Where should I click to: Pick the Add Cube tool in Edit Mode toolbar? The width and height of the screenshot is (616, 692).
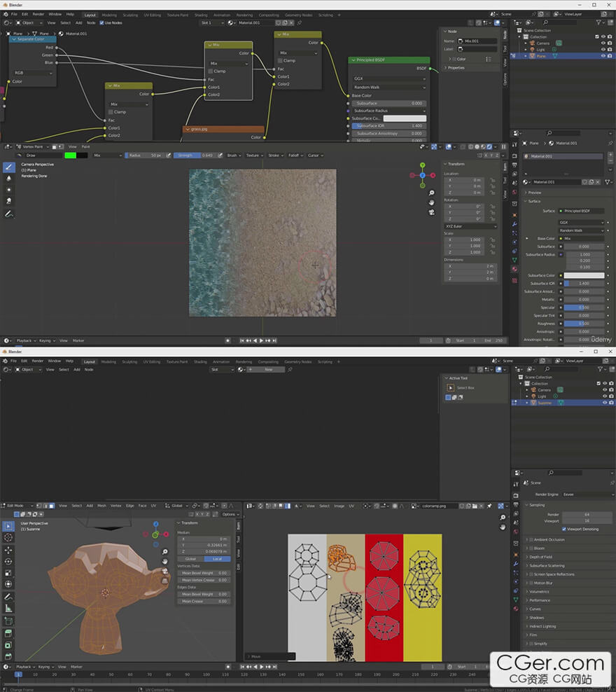[8, 621]
